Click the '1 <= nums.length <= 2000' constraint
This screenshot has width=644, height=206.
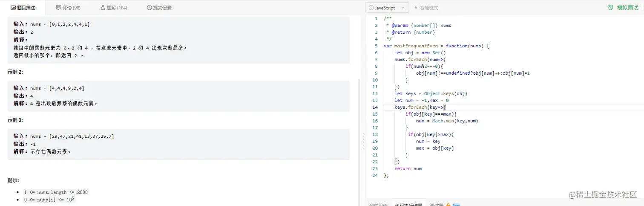[x=56, y=192]
